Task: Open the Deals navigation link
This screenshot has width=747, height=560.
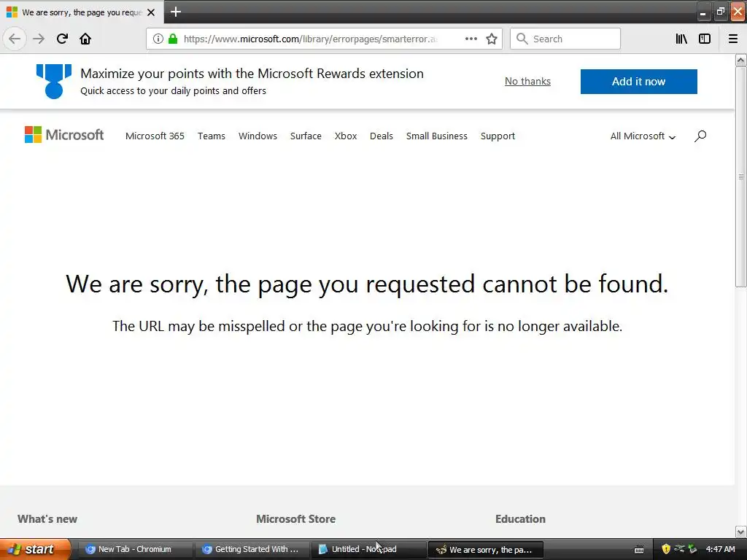Action: click(x=381, y=136)
